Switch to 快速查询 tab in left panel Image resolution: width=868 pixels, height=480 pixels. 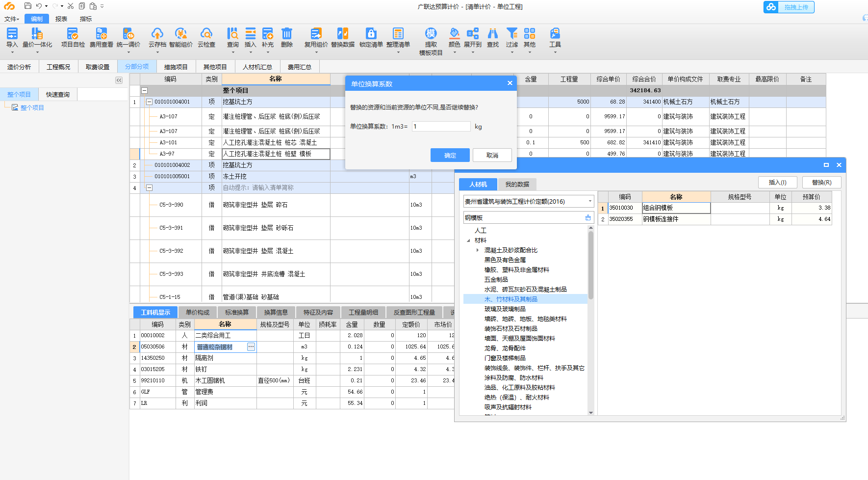pos(58,94)
